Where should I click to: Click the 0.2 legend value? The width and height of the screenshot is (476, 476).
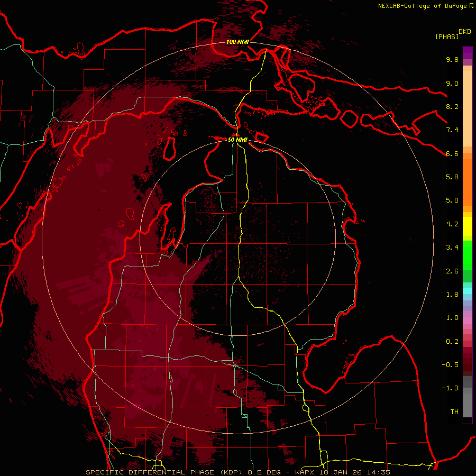pos(452,342)
